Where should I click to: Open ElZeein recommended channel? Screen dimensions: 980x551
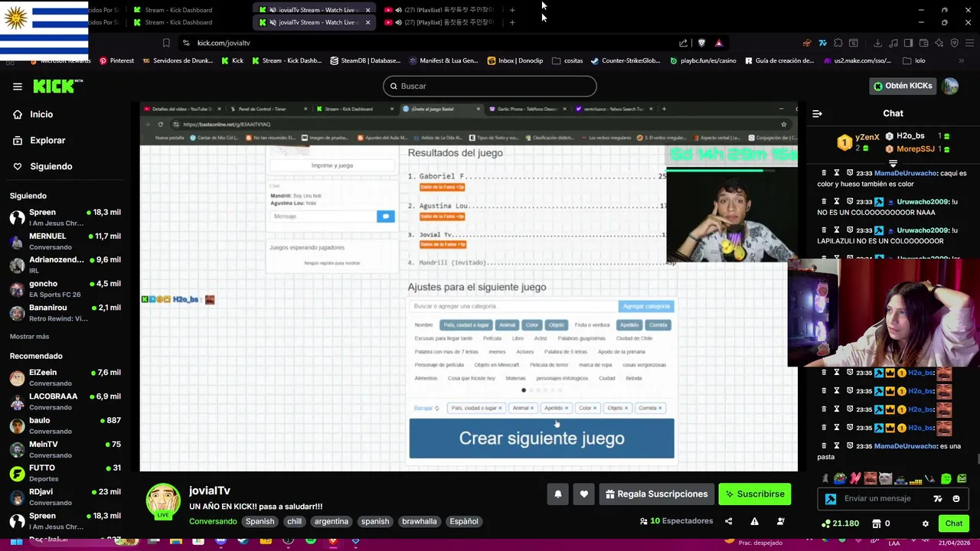click(x=64, y=377)
